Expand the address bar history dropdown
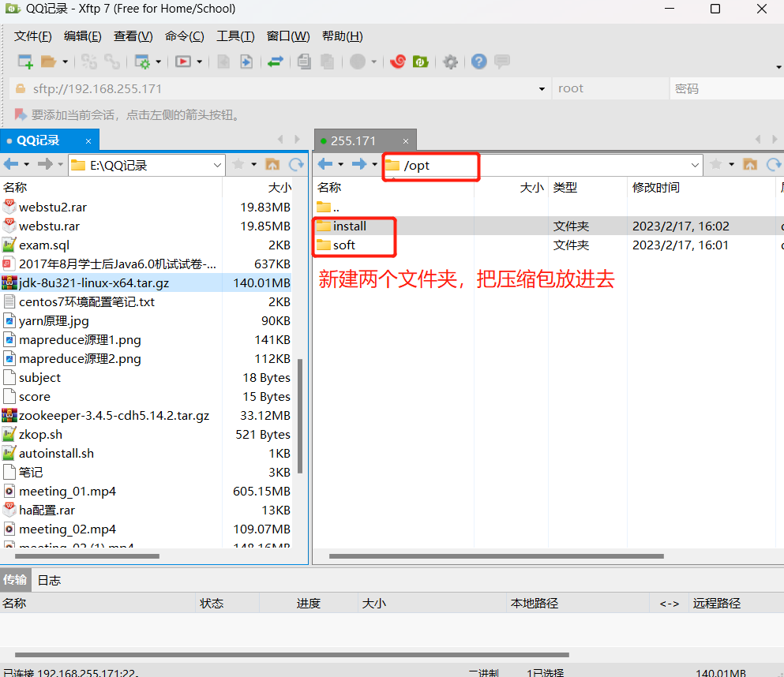 point(542,89)
